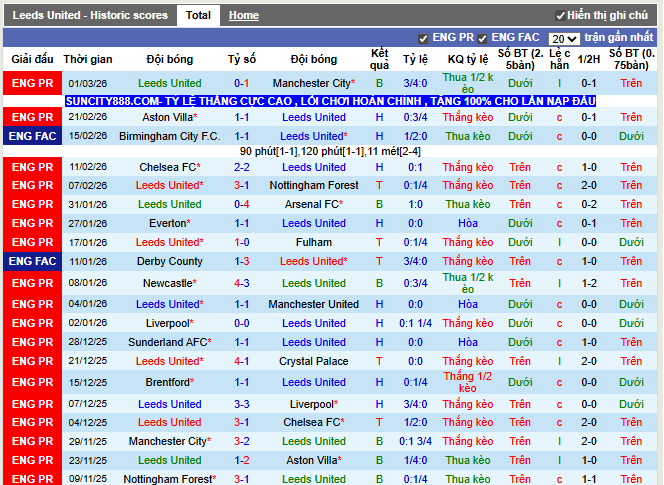
Task: Switch to the Home tab
Action: (x=243, y=15)
